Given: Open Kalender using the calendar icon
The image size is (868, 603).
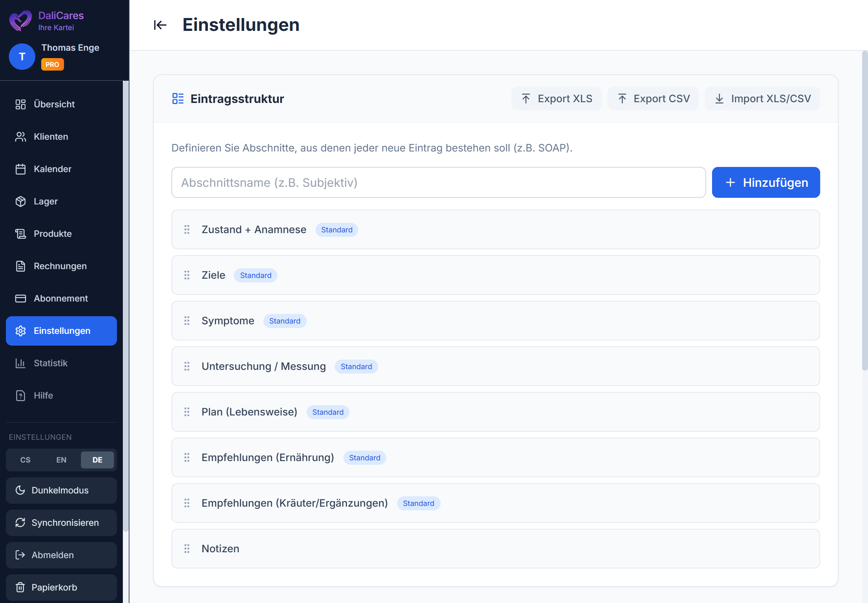Looking at the screenshot, I should point(20,169).
